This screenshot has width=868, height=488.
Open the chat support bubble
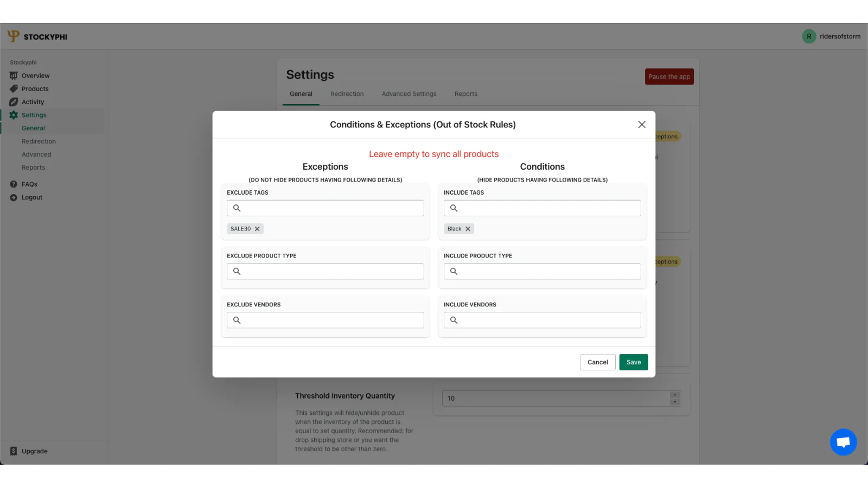[843, 442]
